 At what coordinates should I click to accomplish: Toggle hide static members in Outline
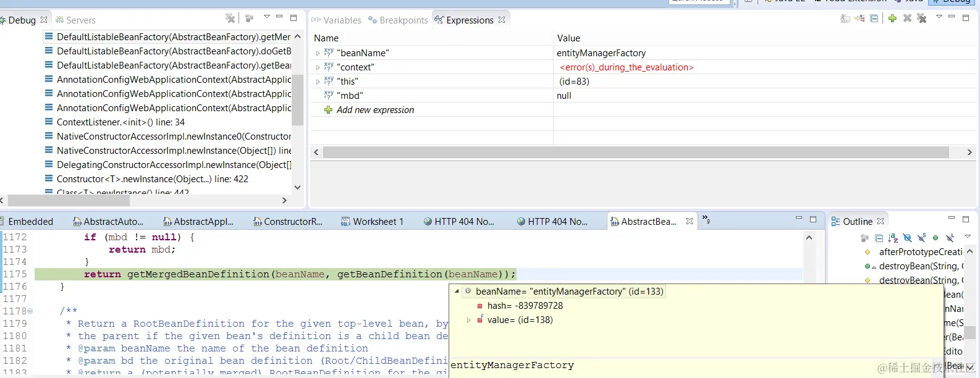point(921,238)
